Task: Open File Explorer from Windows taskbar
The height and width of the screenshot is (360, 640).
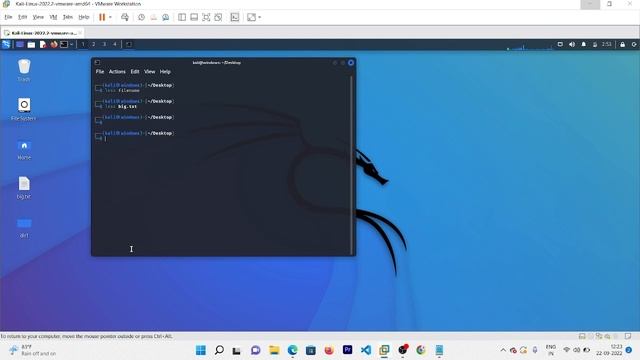Action: click(x=274, y=350)
